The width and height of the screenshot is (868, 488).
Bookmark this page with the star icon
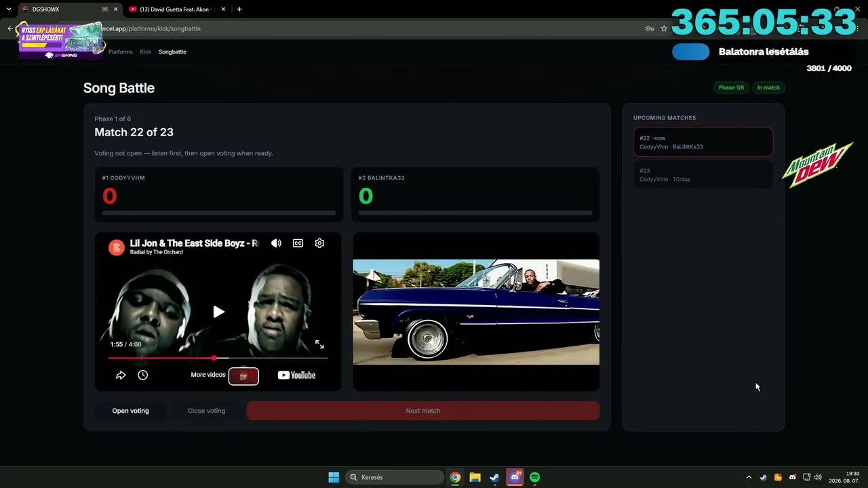click(664, 28)
